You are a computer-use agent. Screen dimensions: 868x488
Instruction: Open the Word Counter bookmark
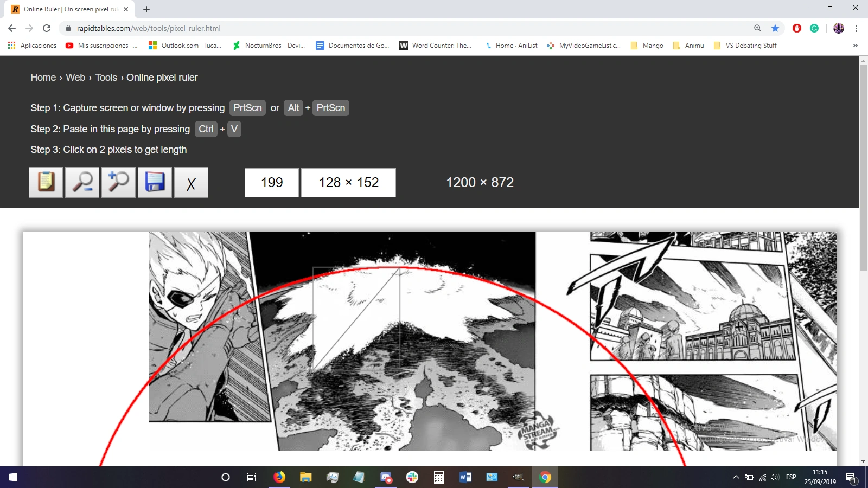pyautogui.click(x=436, y=46)
